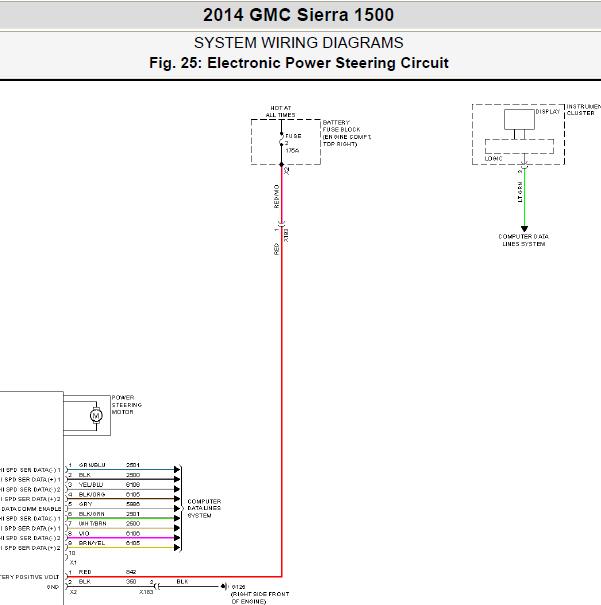
Task: Click the "DISPLAY" box in the instrument cluster
Action: point(519,120)
